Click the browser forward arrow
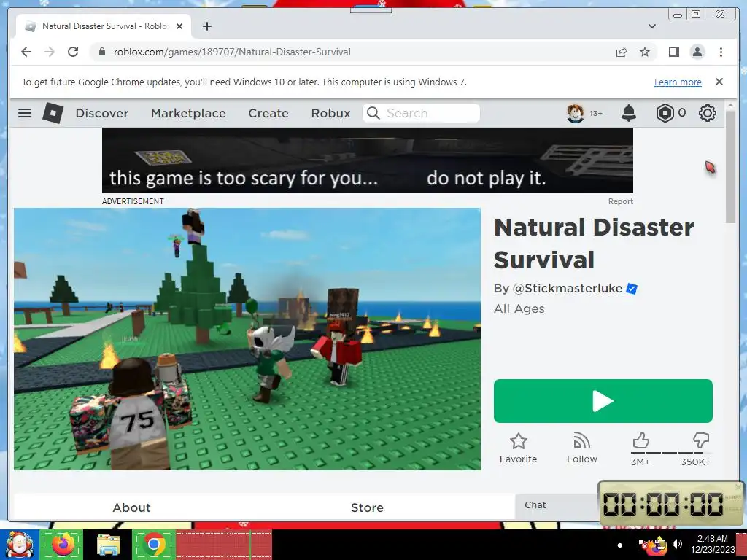Screen dimensions: 747x560 pos(50,52)
